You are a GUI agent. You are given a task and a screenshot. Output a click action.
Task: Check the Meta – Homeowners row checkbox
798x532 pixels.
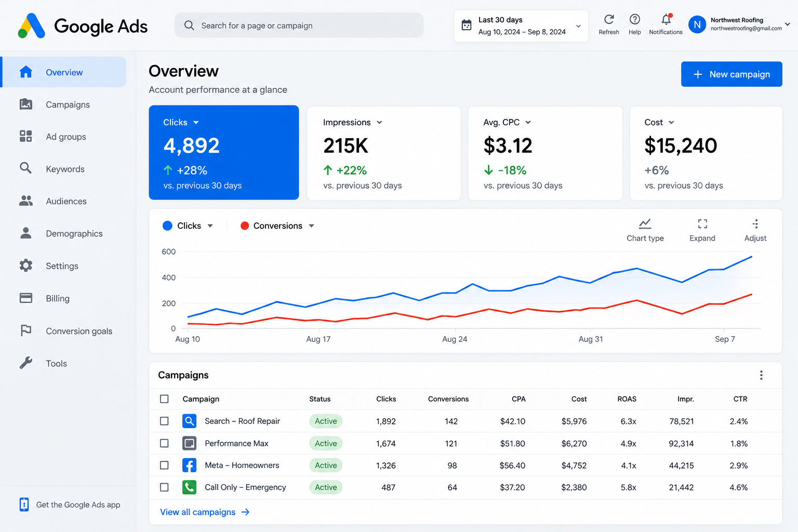pos(164,465)
